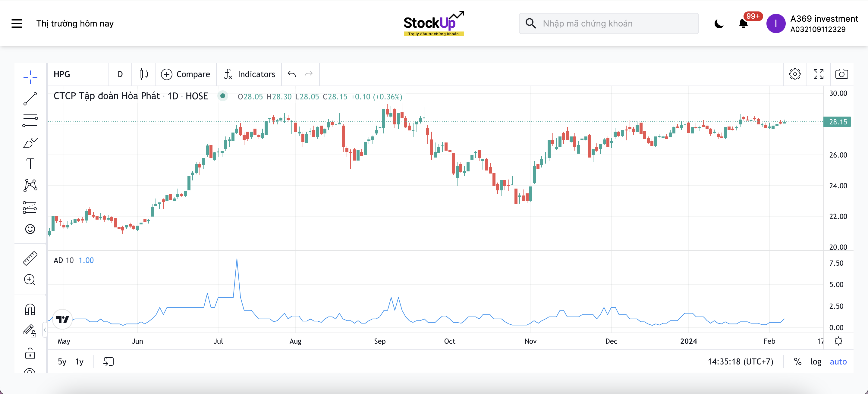This screenshot has width=868, height=394.
Task: Enter fullscreen chart mode
Action: (x=819, y=74)
